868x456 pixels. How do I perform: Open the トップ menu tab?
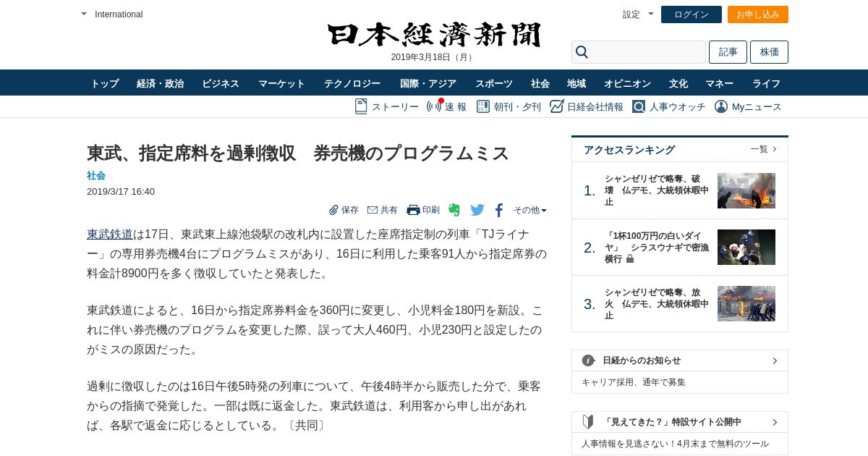[105, 83]
